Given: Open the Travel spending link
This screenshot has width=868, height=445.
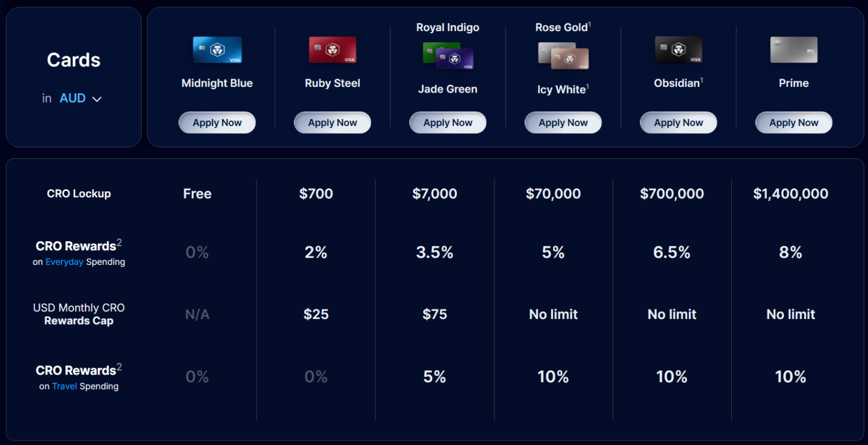Looking at the screenshot, I should coord(64,386).
